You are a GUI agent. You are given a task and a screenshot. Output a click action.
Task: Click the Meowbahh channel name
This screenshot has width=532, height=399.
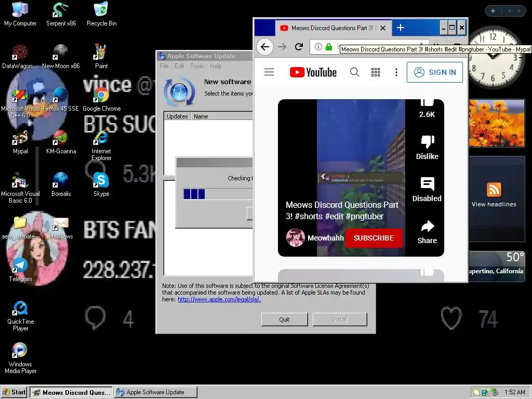[325, 238]
